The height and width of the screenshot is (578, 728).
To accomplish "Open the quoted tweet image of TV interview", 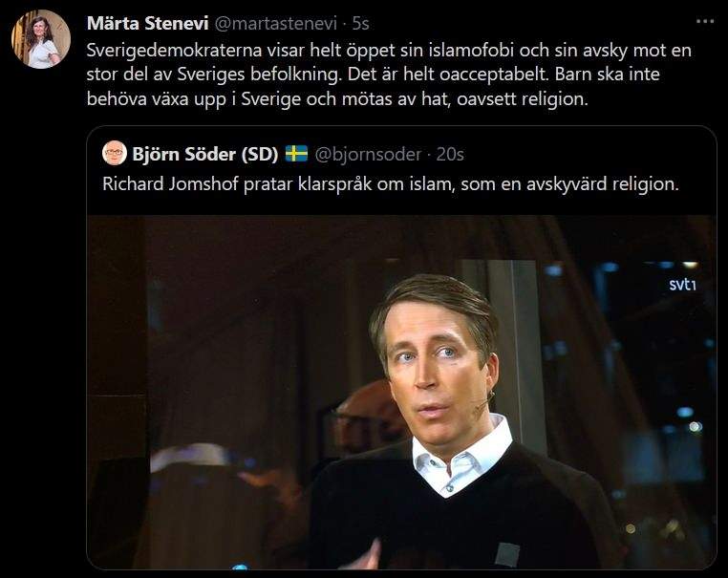I will (x=401, y=392).
